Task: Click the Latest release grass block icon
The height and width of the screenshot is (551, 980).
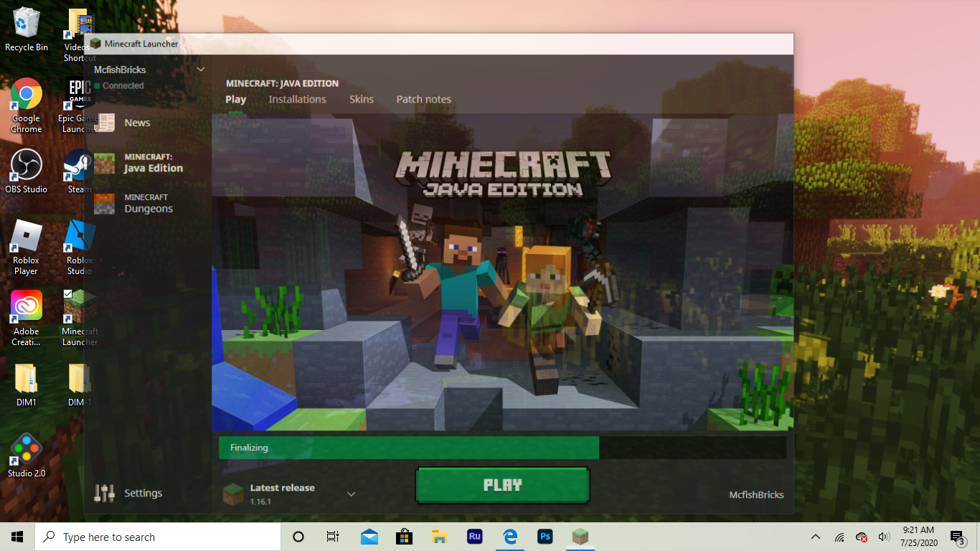Action: (232, 494)
